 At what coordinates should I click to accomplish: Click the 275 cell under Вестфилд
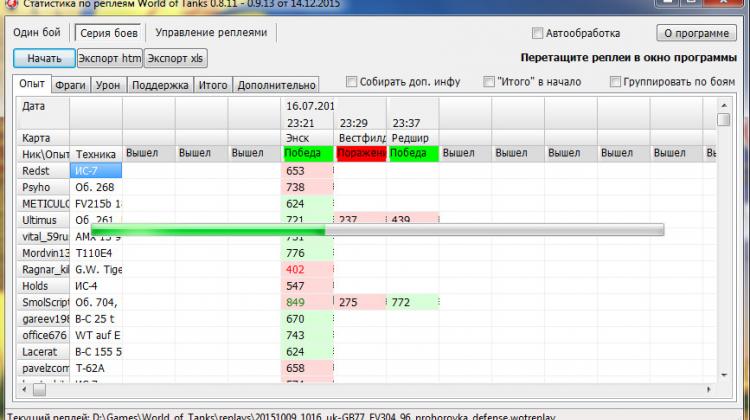coord(360,302)
